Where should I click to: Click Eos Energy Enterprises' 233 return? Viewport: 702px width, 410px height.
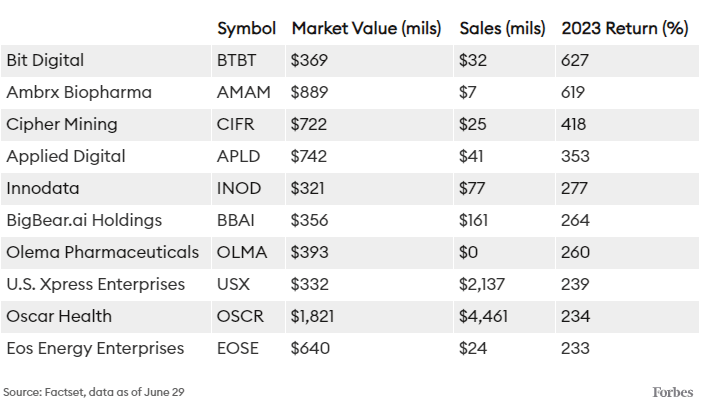point(575,349)
